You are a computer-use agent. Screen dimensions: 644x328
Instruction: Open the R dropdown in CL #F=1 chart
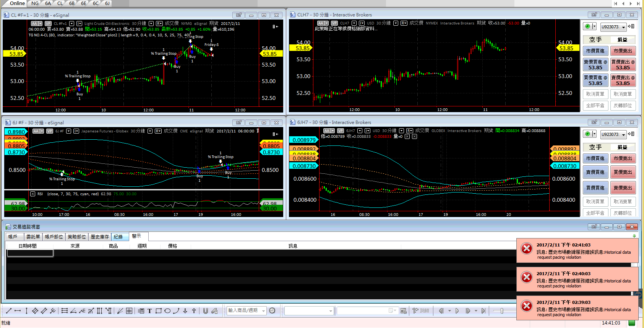coord(159,23)
